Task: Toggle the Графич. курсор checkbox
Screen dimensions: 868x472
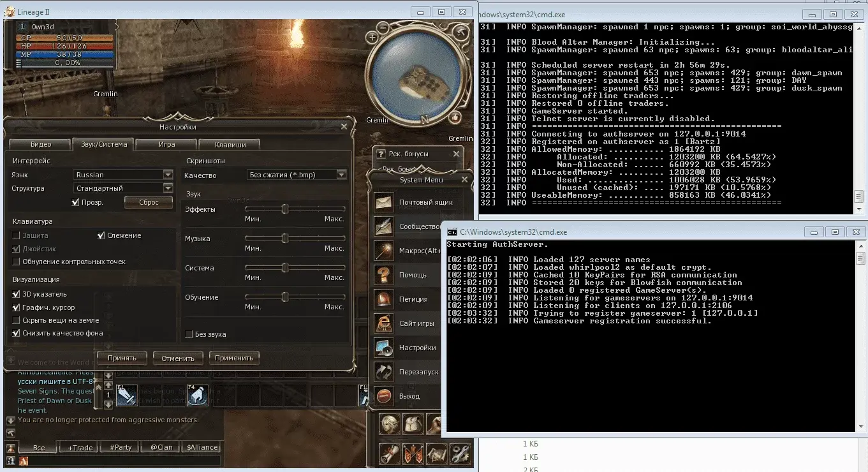Action: pos(17,307)
